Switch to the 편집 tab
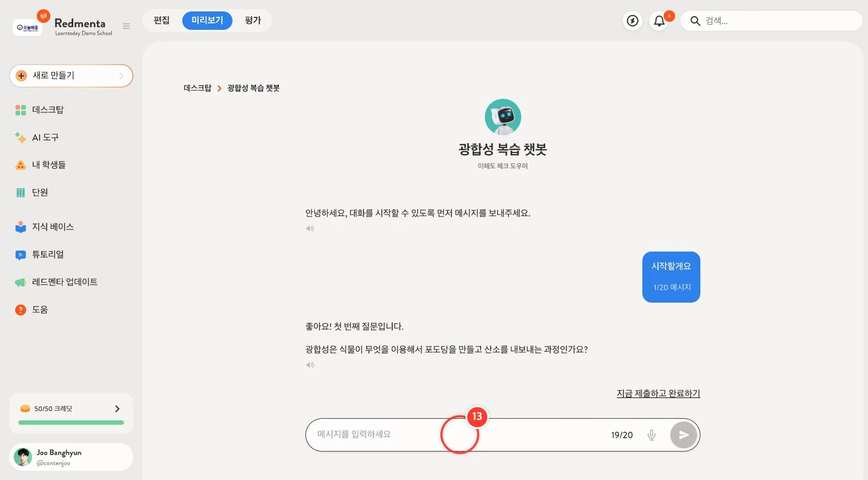The width and height of the screenshot is (868, 480). (162, 21)
